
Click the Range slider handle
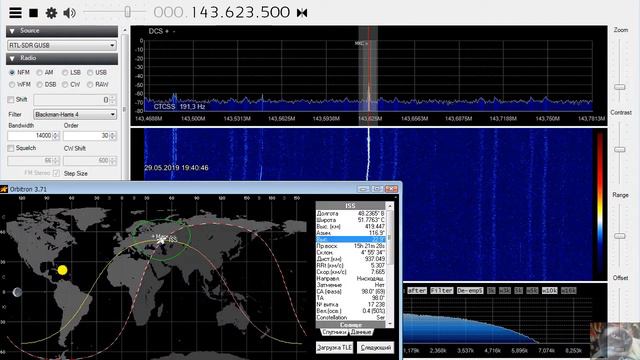[620, 236]
